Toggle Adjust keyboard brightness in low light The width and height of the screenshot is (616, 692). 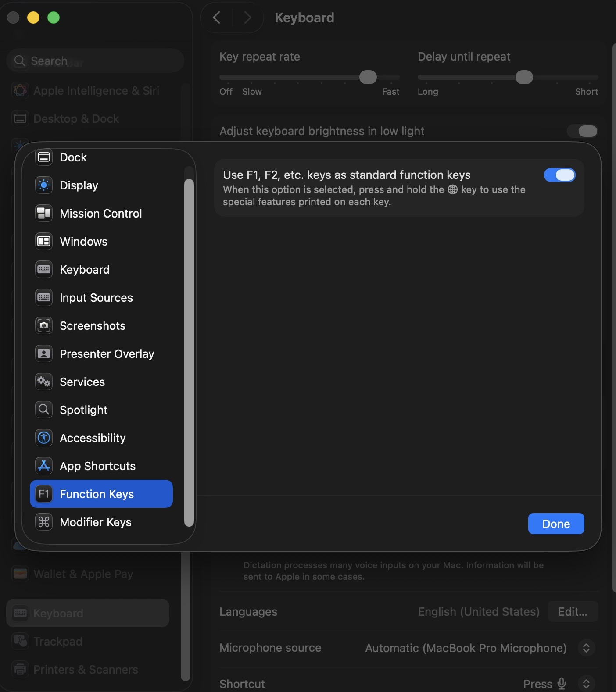tap(582, 131)
